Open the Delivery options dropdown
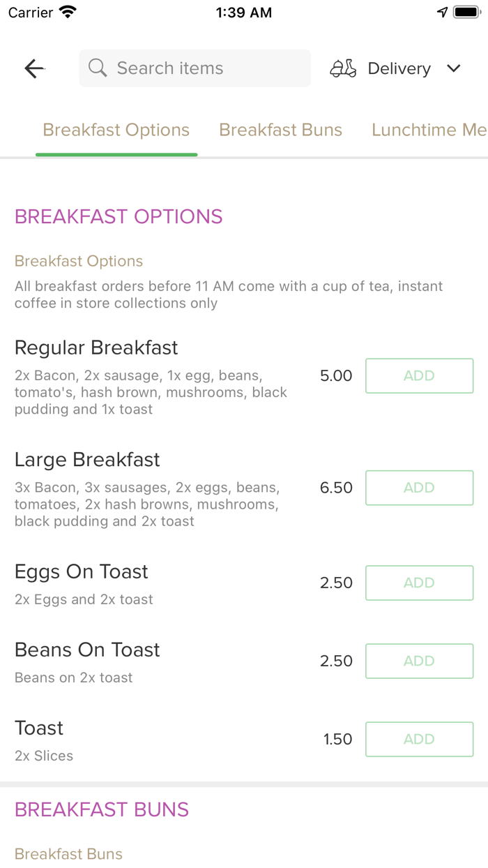The width and height of the screenshot is (488, 868). point(399,68)
